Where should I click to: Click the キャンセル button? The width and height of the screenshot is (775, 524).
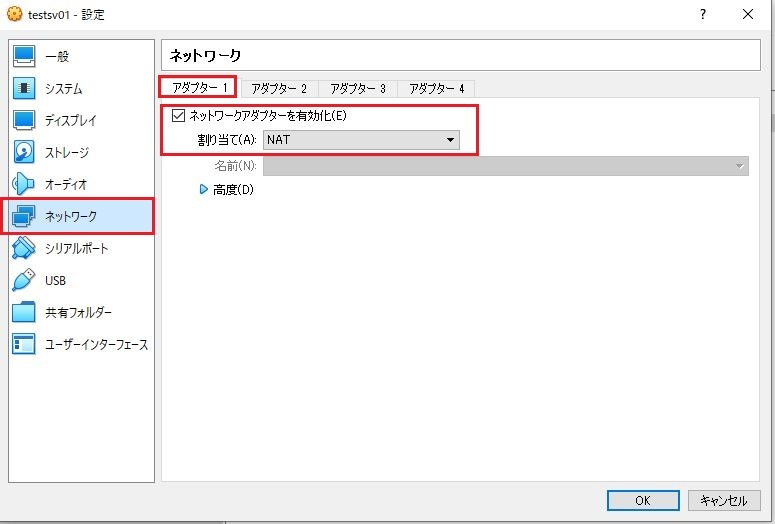pyautogui.click(x=724, y=500)
